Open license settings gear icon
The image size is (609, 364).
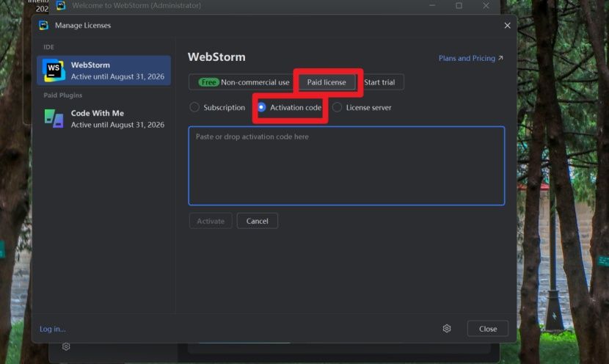tap(447, 329)
